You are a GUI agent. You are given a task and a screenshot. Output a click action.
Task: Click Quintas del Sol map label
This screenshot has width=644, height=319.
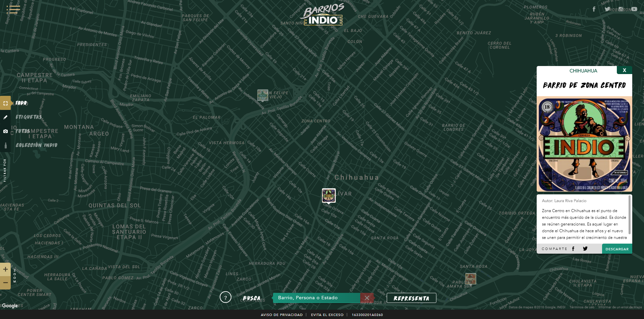[115, 205]
